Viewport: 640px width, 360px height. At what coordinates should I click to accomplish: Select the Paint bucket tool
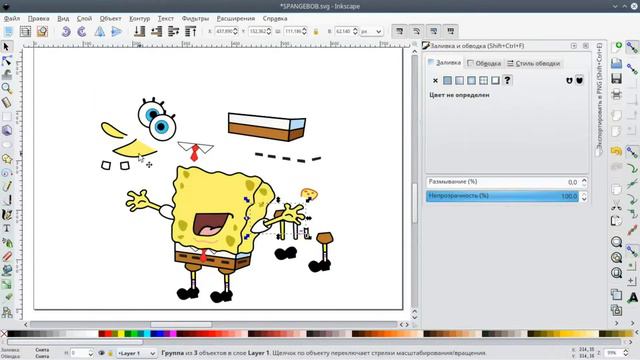(x=6, y=270)
